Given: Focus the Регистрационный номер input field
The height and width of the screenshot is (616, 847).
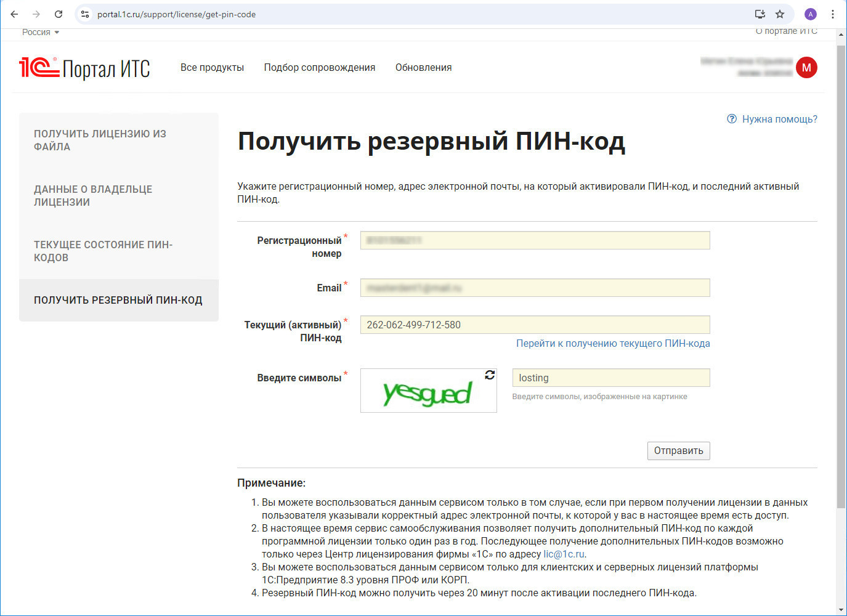Looking at the screenshot, I should [x=535, y=240].
